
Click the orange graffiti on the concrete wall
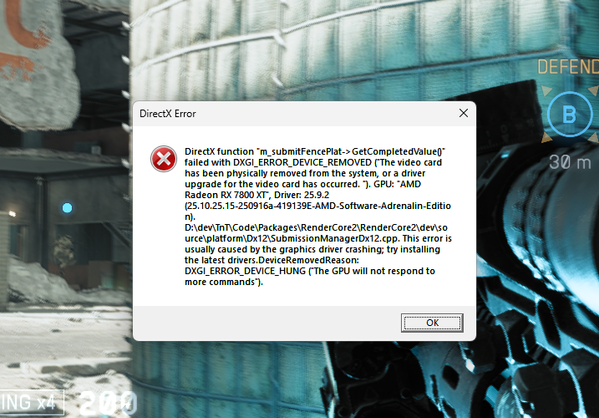coord(25,40)
